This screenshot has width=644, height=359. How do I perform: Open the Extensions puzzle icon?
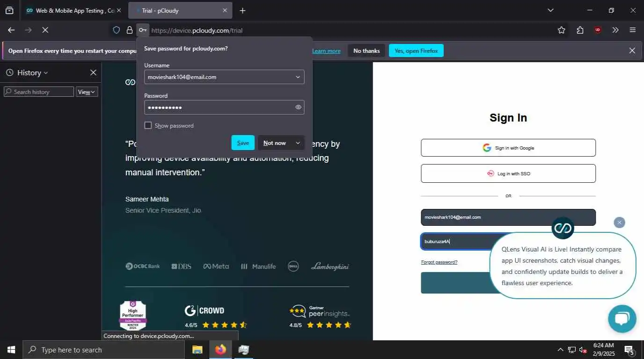[x=580, y=30]
